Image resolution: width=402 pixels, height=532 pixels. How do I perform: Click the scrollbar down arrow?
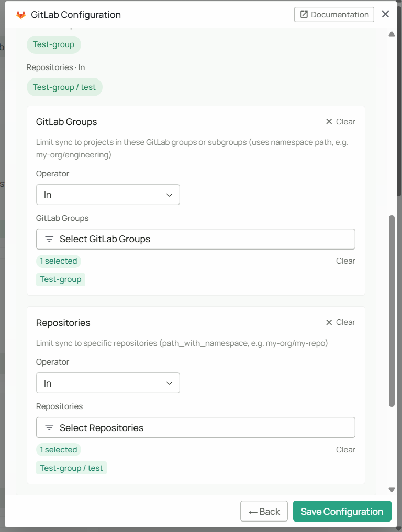(x=392, y=490)
